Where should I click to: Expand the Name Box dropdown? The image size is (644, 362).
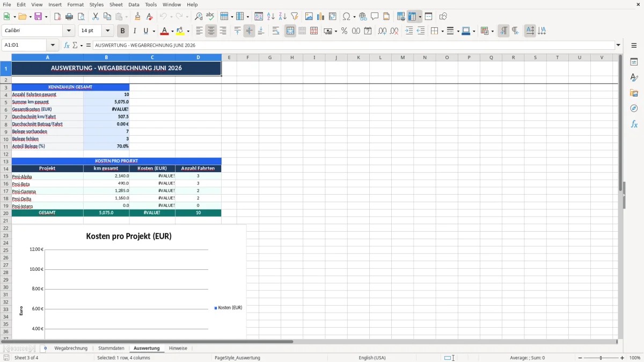tap(53, 45)
